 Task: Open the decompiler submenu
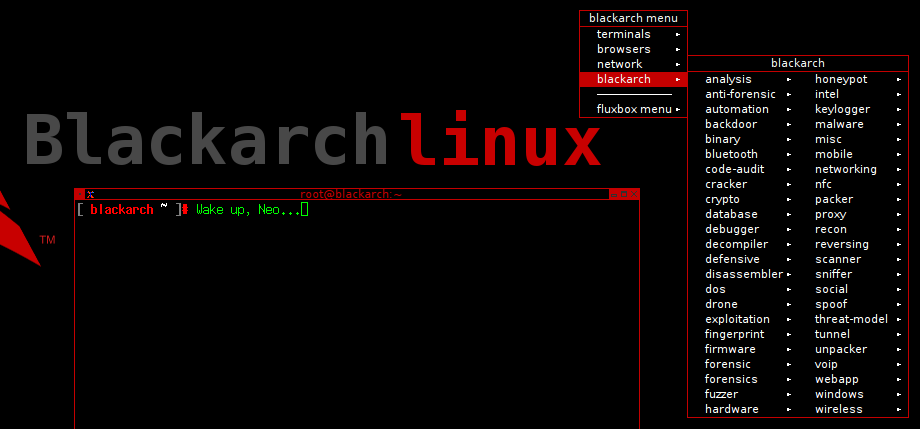pos(743,244)
